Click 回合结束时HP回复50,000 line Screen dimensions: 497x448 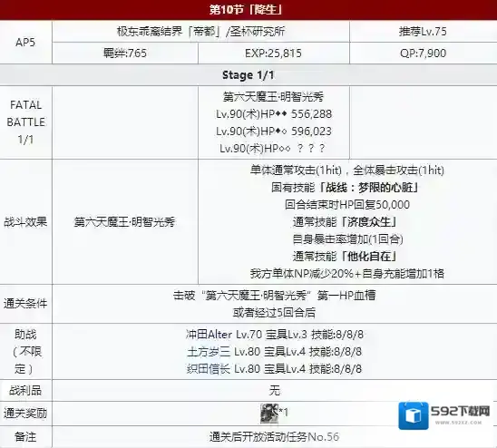tap(347, 204)
